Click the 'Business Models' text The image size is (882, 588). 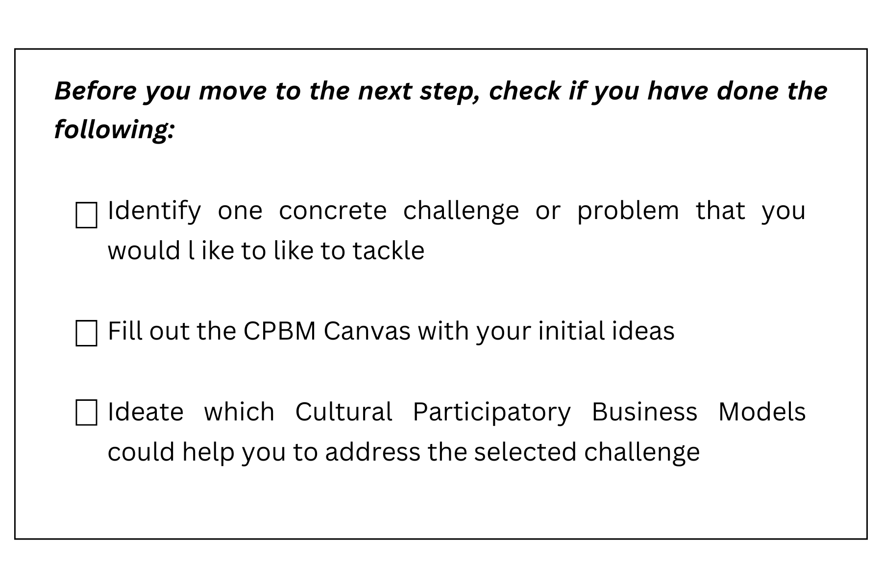[698, 412]
